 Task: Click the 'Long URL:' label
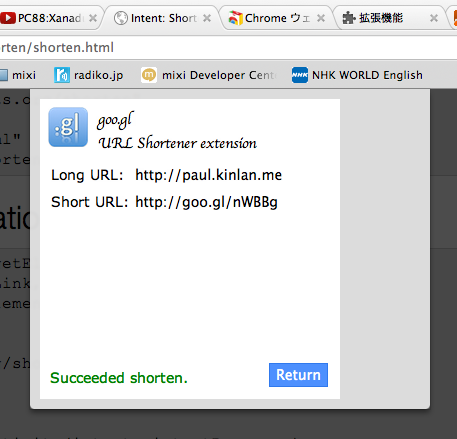(87, 175)
